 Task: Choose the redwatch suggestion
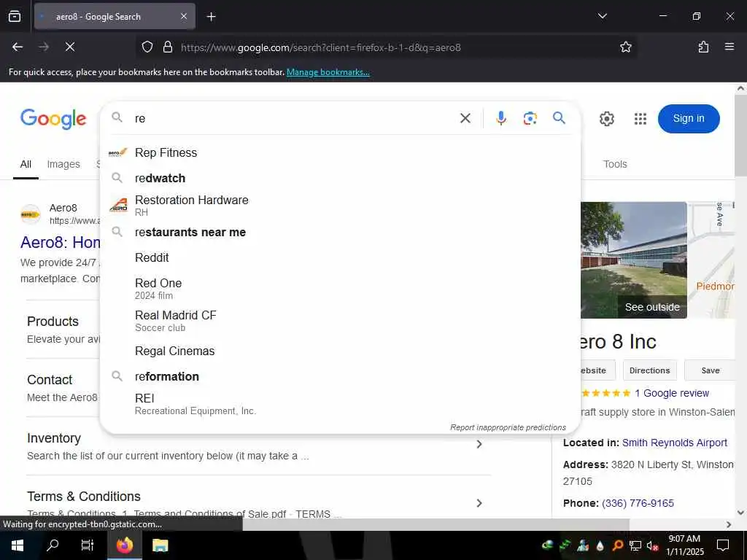click(340, 178)
